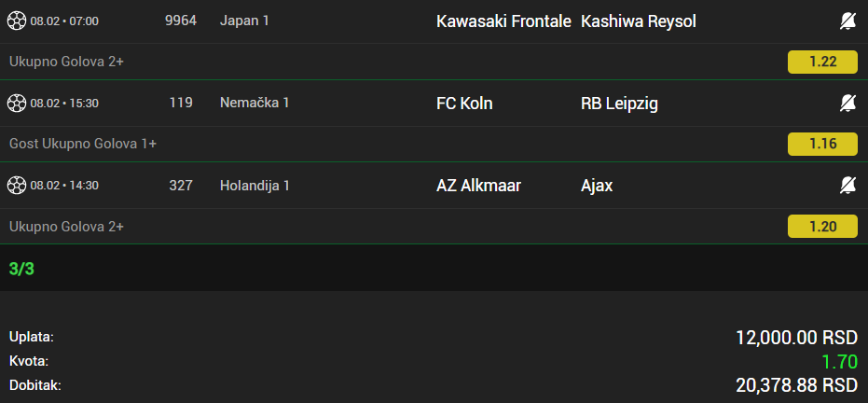This screenshot has width=868, height=403.
Task: Click the Holandija 1 league label
Action: 255,185
